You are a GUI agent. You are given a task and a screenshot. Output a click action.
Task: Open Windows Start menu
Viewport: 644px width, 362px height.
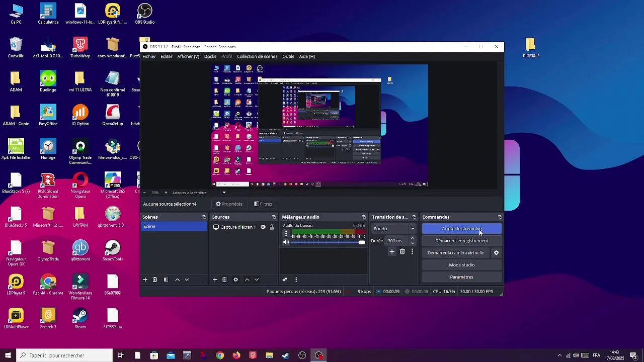tap(8, 355)
